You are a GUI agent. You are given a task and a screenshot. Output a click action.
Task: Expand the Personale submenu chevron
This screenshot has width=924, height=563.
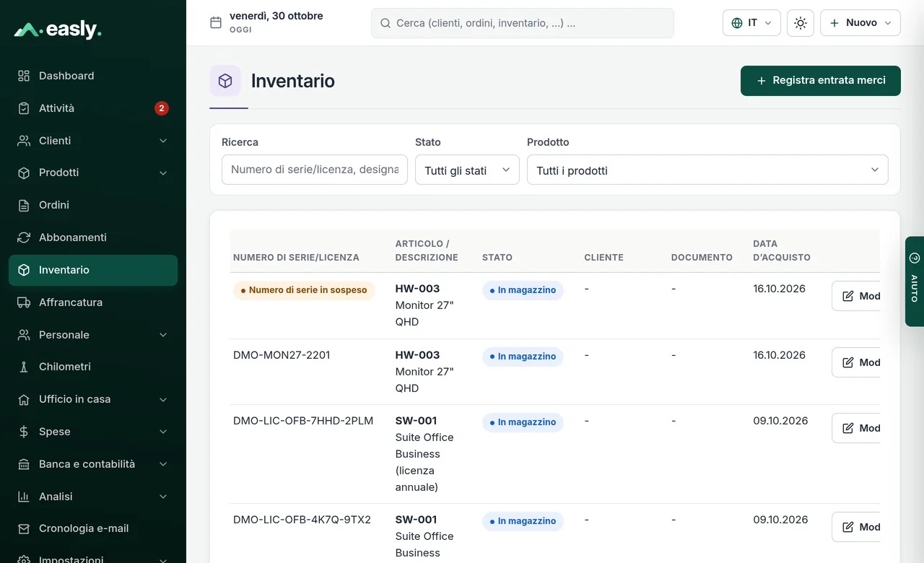(163, 335)
